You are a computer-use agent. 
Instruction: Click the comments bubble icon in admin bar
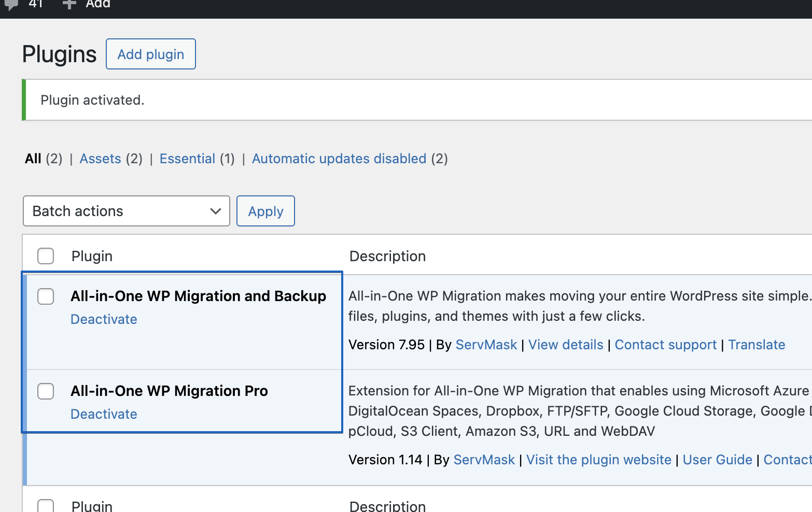pos(11,5)
